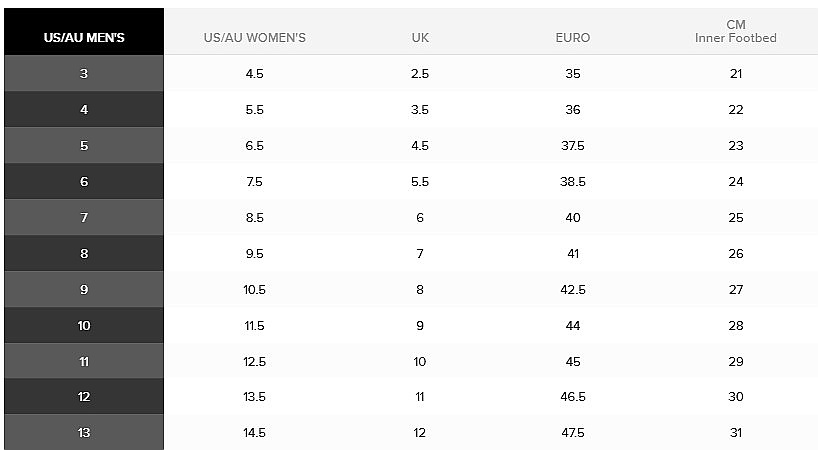Click men's size 5 row header
818x450 pixels.
click(x=84, y=145)
